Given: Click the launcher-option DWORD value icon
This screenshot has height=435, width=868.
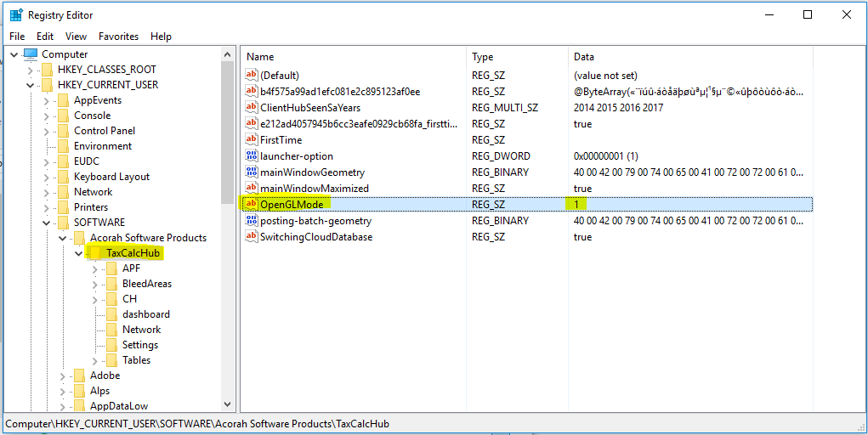Looking at the screenshot, I should pyautogui.click(x=251, y=156).
